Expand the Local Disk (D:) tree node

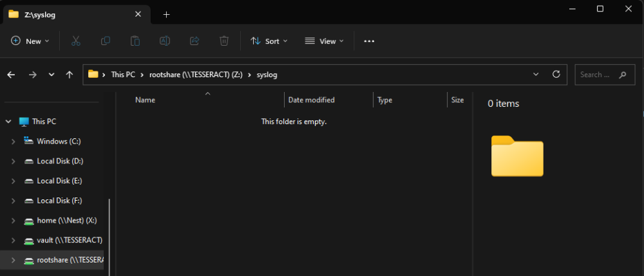click(x=14, y=161)
